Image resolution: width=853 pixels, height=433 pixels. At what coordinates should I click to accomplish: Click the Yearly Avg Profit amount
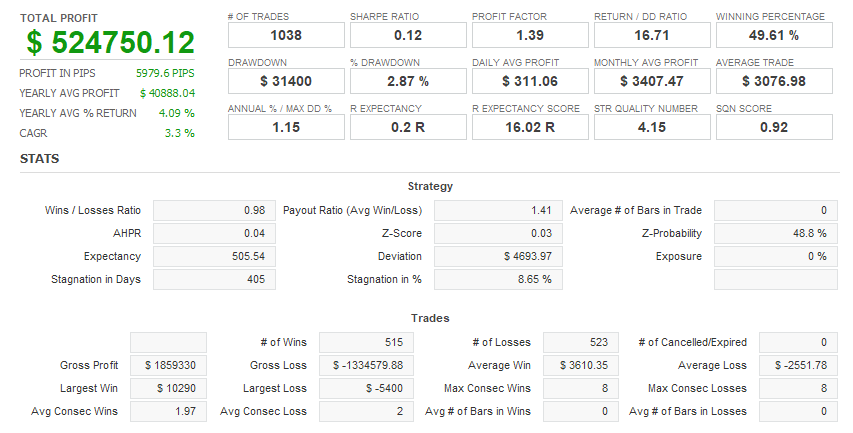click(x=167, y=93)
